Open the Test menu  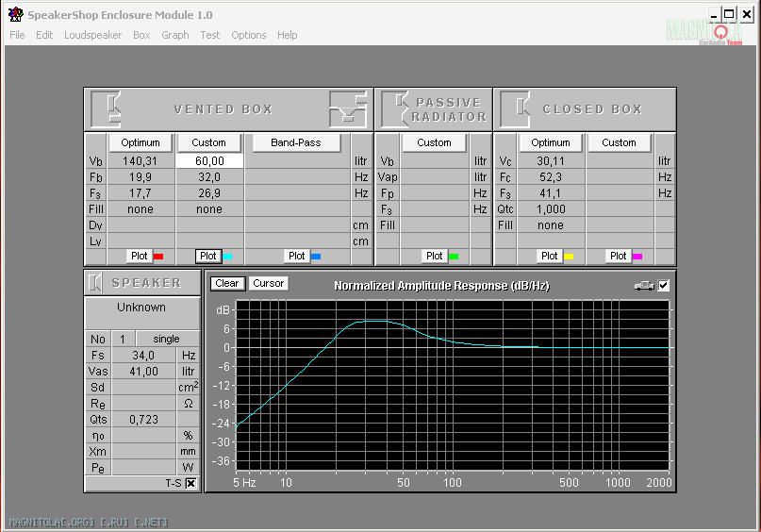(210, 35)
